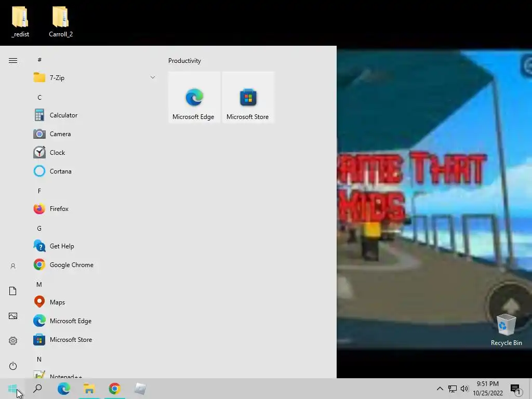Show hidden tray icons chevron

[x=440, y=389]
